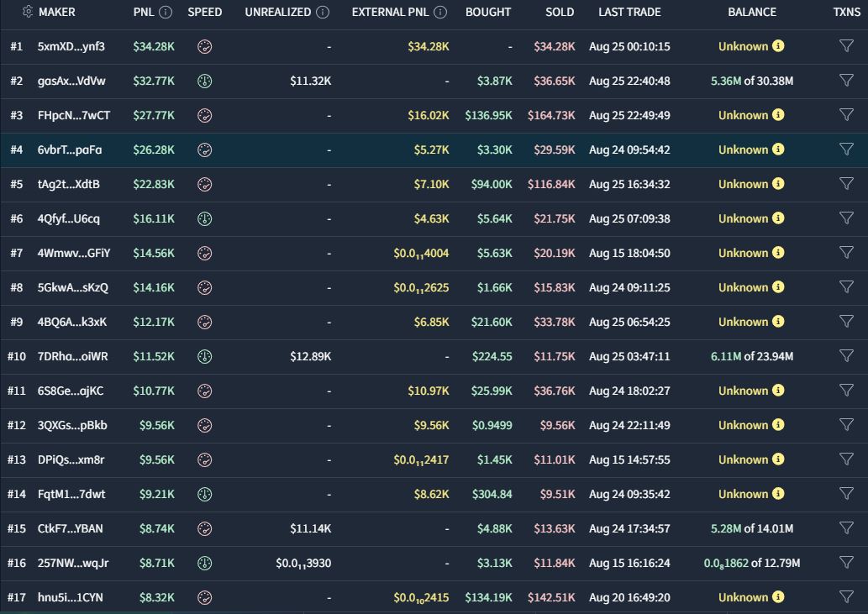868x614 pixels.
Task: Filter transactions for maker tAg2t...XdtB
Action: pos(846,184)
